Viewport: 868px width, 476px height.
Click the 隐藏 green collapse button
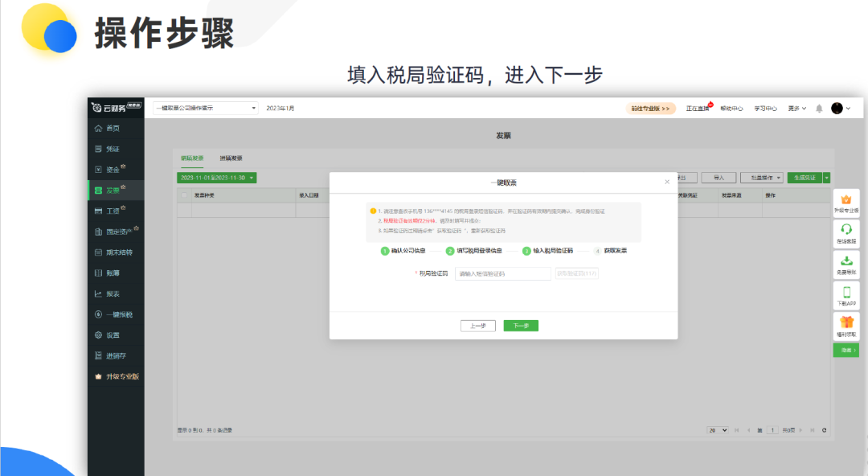click(846, 351)
